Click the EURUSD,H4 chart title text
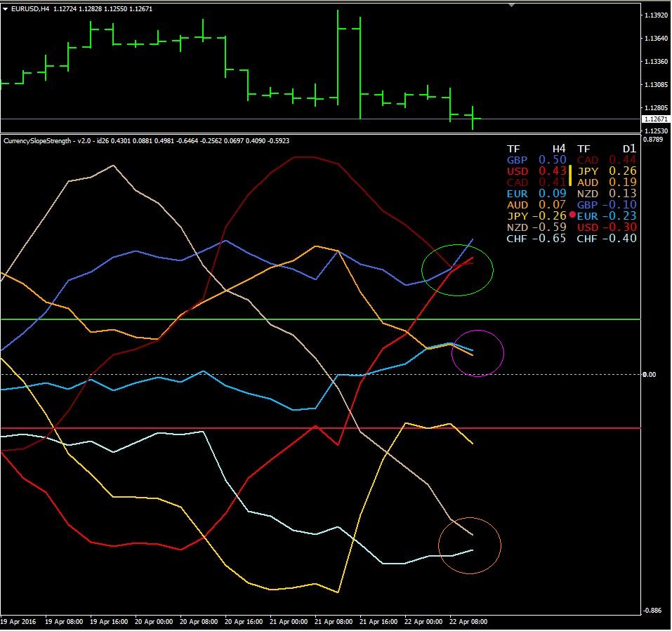 30,8
